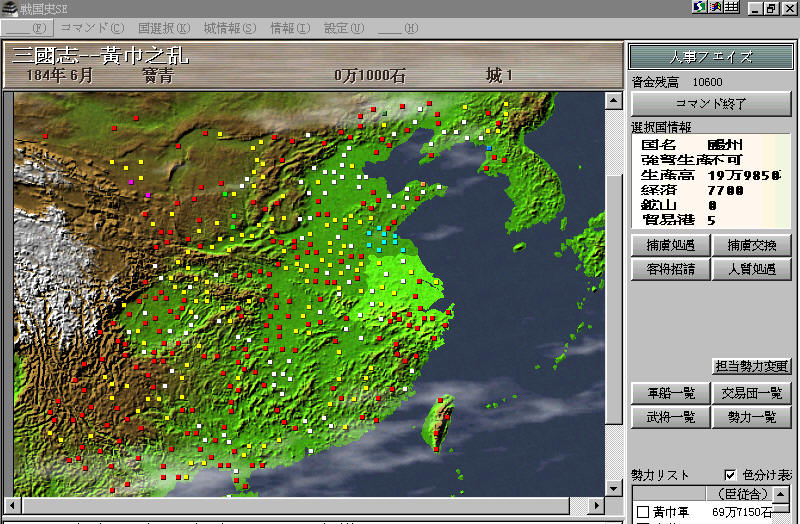Click the 捕虜処遇 button
This screenshot has height=524, width=800.
[669, 245]
